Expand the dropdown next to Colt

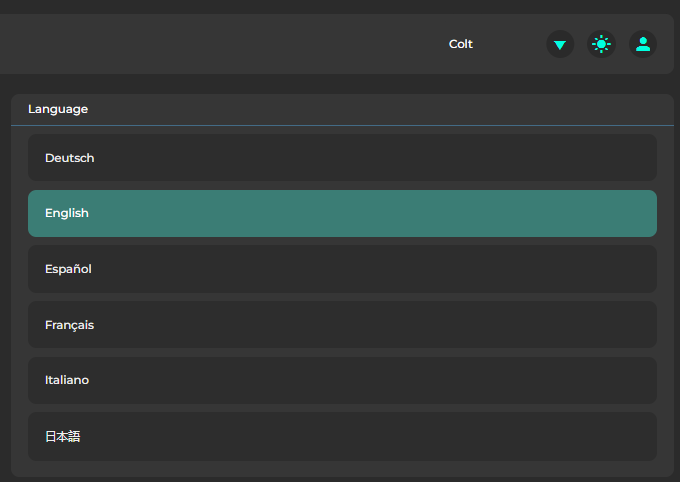(x=560, y=44)
